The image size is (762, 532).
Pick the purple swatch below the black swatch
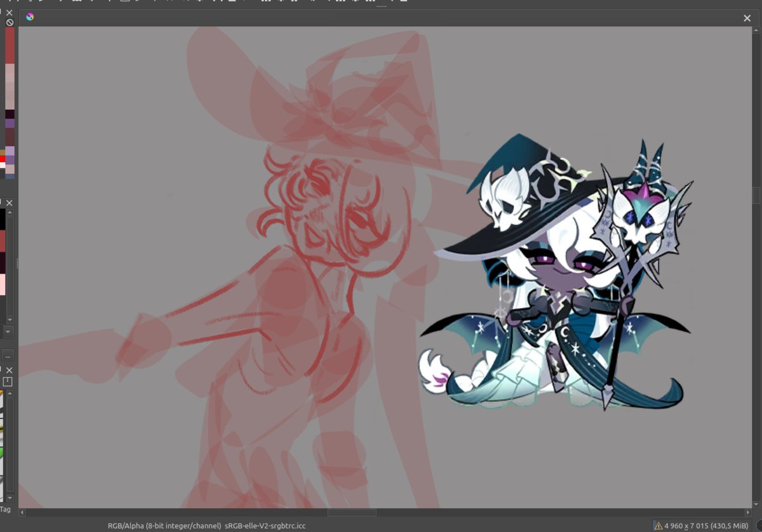[10, 124]
